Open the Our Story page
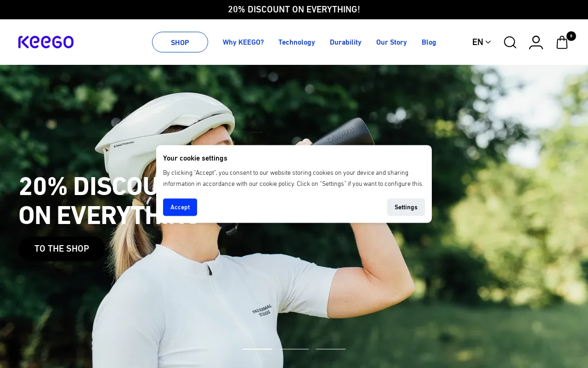Viewport: 588px width, 368px height. [x=391, y=42]
